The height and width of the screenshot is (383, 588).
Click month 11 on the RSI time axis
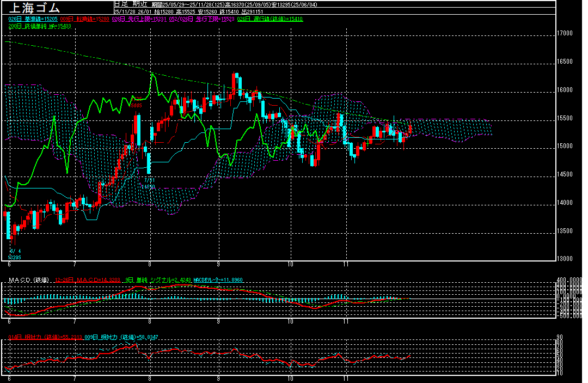pos(346,378)
